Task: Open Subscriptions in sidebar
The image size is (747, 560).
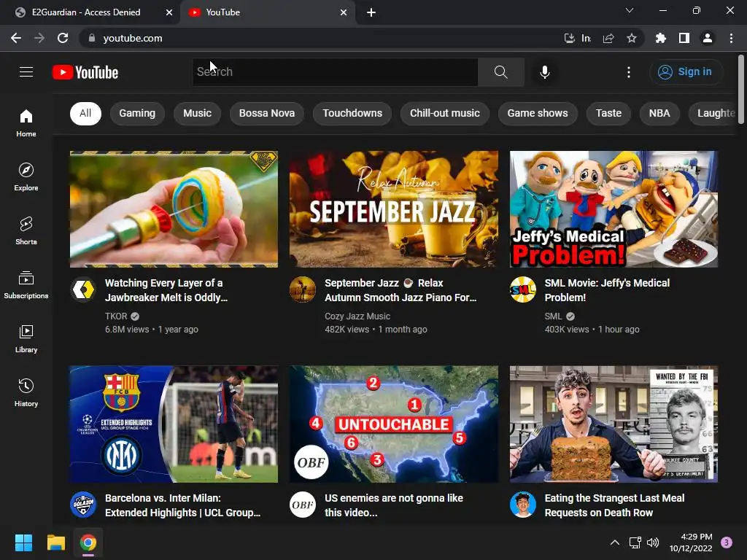Action: coord(26,285)
